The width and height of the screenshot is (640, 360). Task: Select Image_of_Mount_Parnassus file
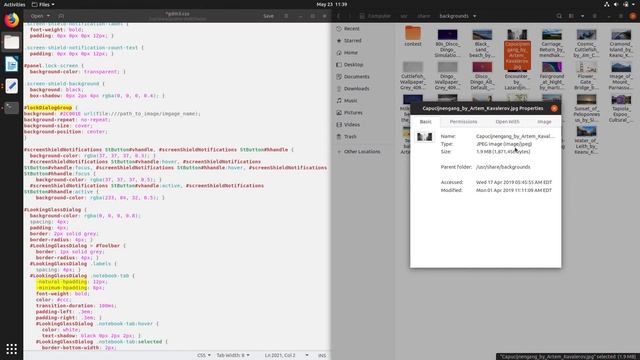point(621,76)
